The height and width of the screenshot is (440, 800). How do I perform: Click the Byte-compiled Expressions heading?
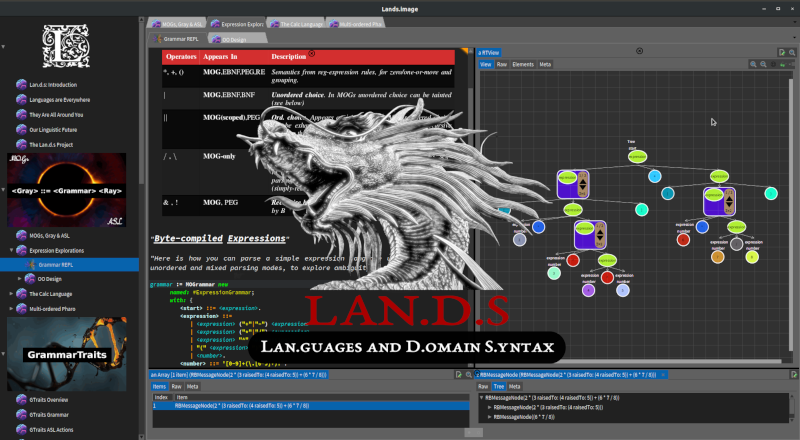coord(219,238)
